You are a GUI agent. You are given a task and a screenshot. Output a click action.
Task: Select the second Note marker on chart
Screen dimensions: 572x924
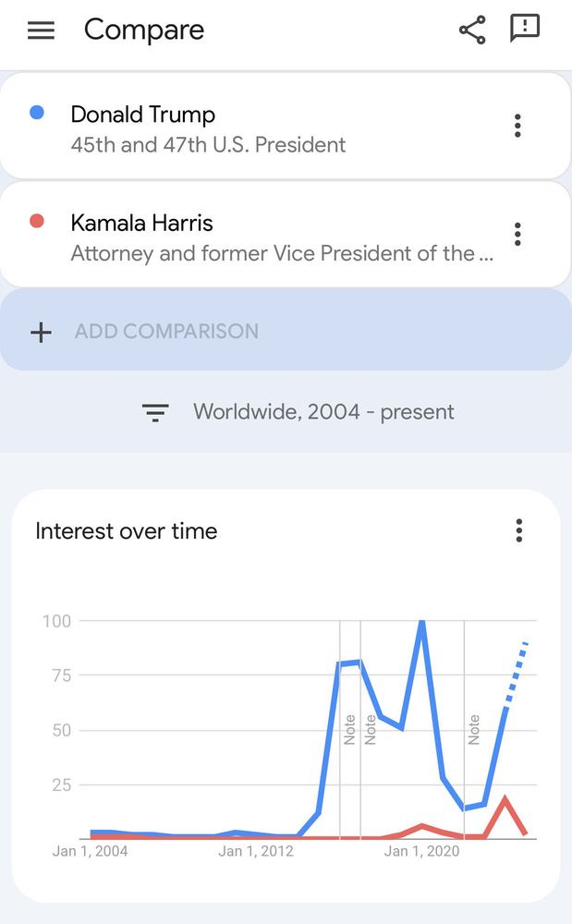[370, 730]
